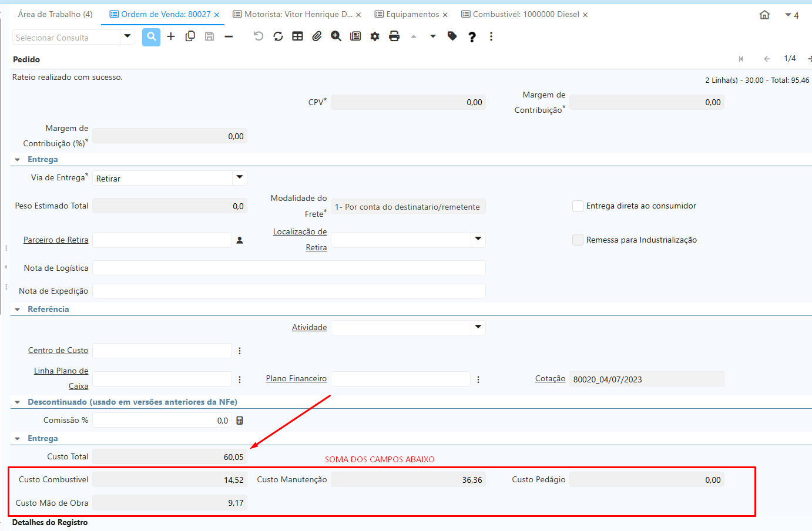This screenshot has height=531, width=812.
Task: Click the Cotação link label
Action: [x=550, y=379]
